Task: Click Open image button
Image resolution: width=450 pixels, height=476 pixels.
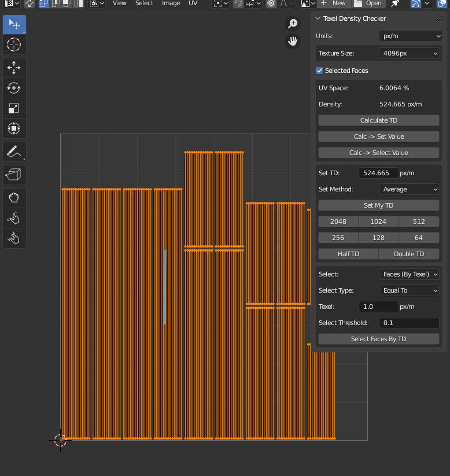Action: coord(368,3)
